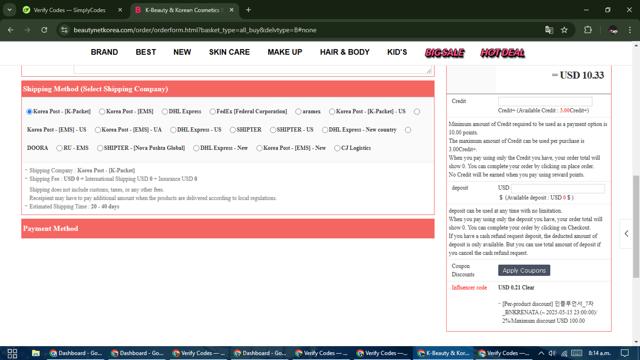Select SHIPTER - [Nova Poshta Global] shipping
The image size is (640, 360).
(x=100, y=148)
